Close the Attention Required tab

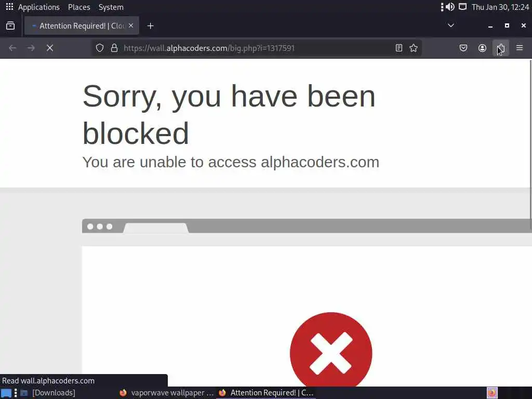tap(131, 26)
